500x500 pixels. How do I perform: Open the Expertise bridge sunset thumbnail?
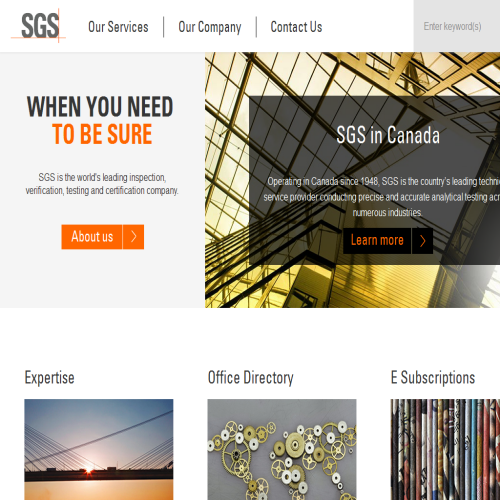pyautogui.click(x=99, y=449)
